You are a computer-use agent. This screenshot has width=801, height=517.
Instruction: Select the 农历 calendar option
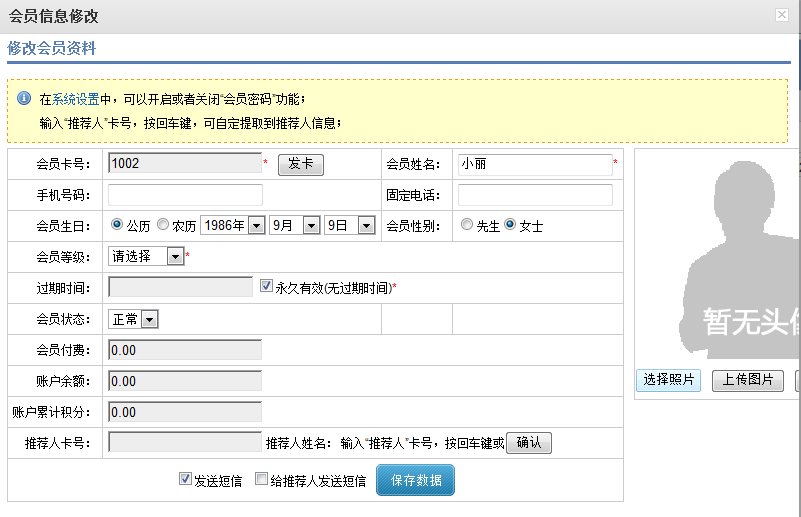(163, 225)
